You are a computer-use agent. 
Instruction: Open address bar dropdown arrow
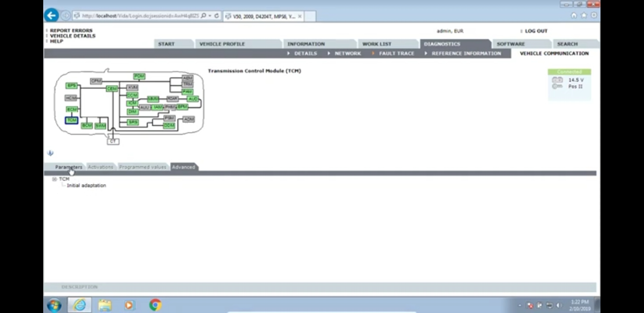210,16
